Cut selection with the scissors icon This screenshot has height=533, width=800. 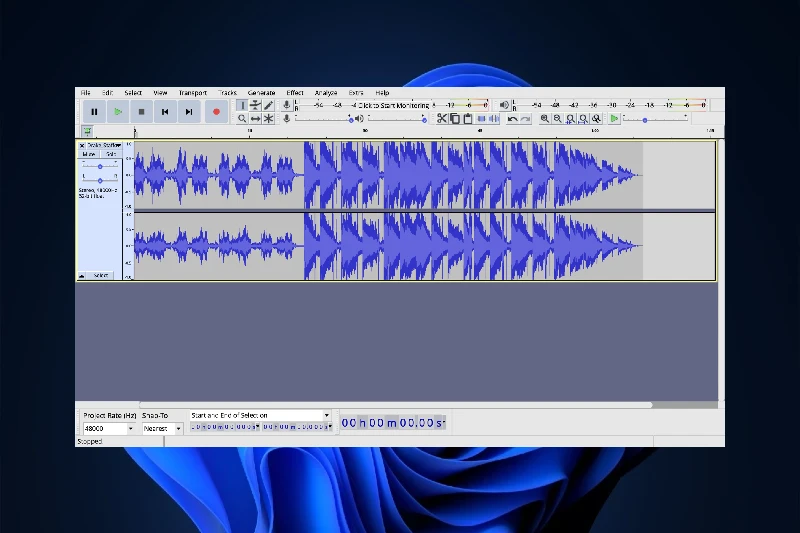442,119
